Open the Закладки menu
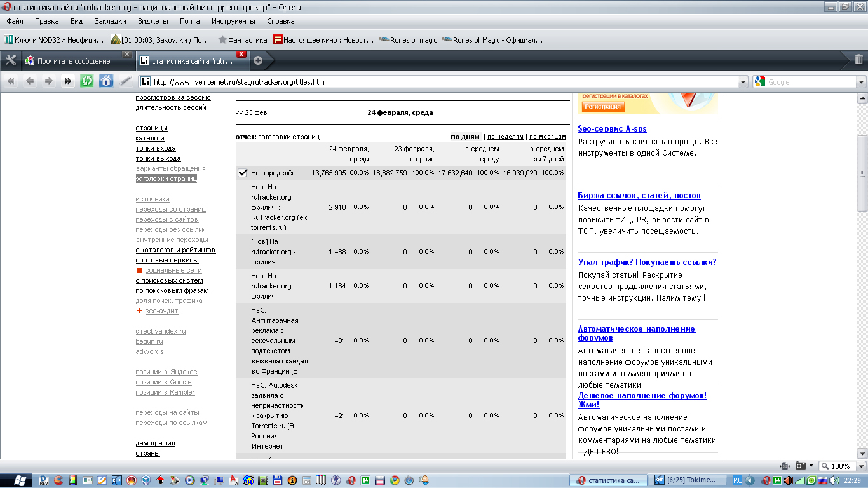 (x=110, y=21)
